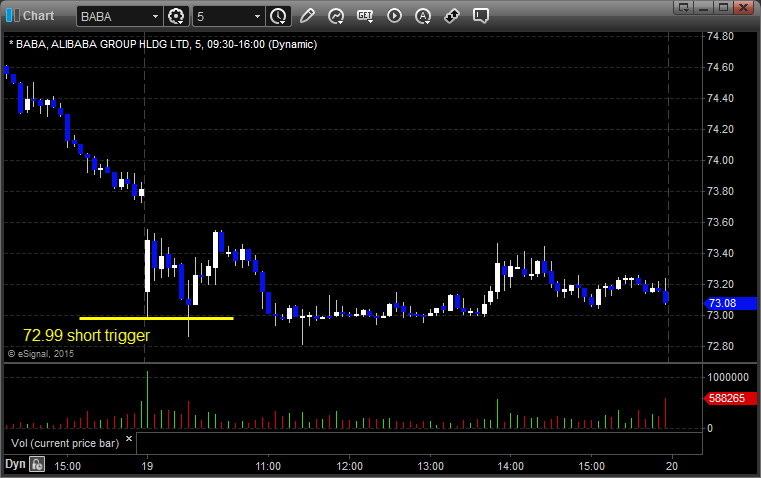This screenshot has width=761, height=478.
Task: Select the pencil drawing tool
Action: [307, 16]
